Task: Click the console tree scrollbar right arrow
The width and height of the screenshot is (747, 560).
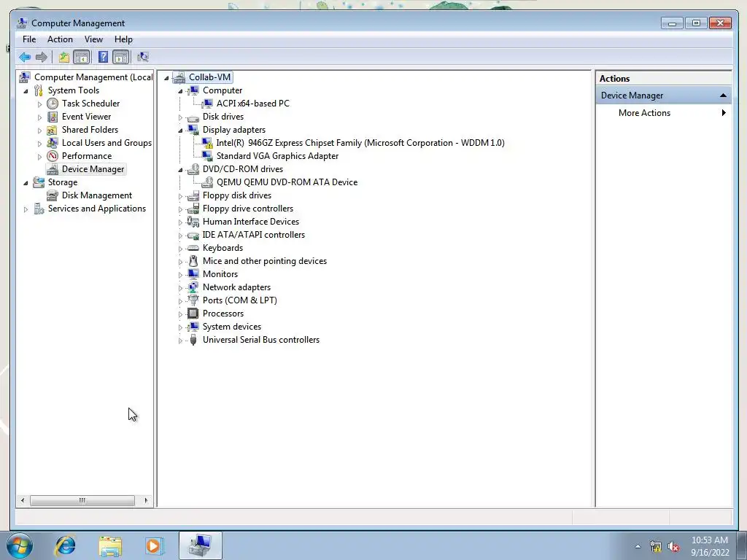Action: (x=146, y=500)
